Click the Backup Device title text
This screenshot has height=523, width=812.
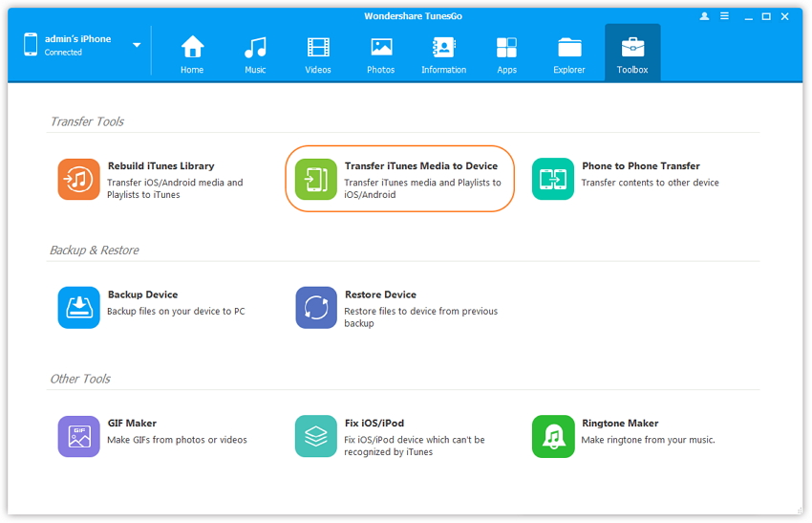[x=142, y=294]
